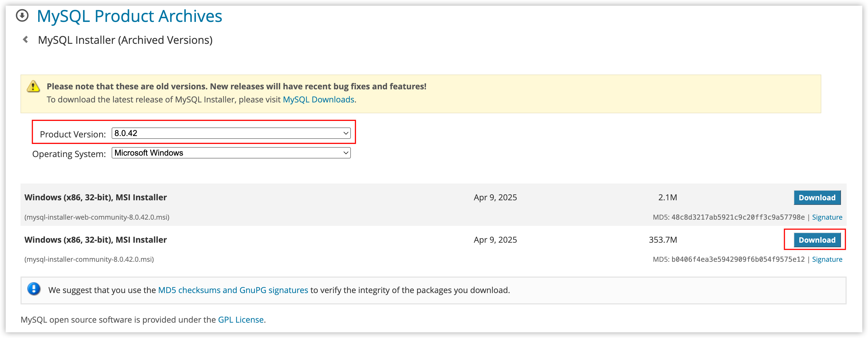The width and height of the screenshot is (868, 338).
Task: Open Signature link for 353.7M installer
Action: [x=827, y=259]
